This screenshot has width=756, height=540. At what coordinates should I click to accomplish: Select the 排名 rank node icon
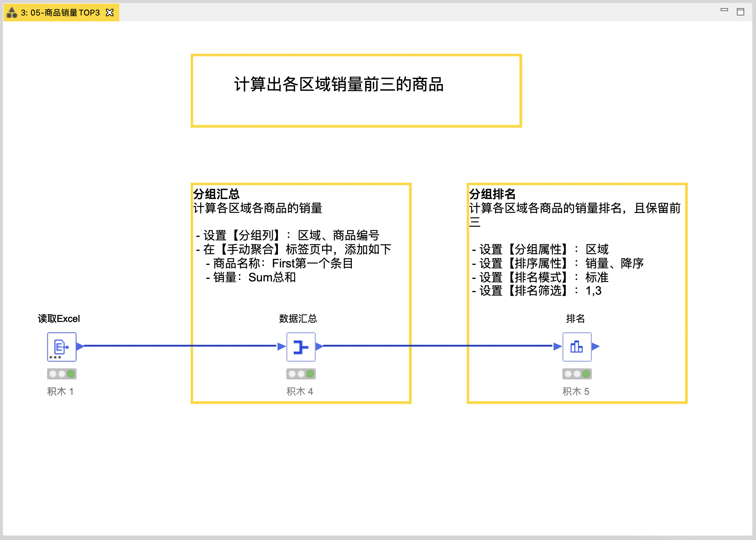(577, 347)
